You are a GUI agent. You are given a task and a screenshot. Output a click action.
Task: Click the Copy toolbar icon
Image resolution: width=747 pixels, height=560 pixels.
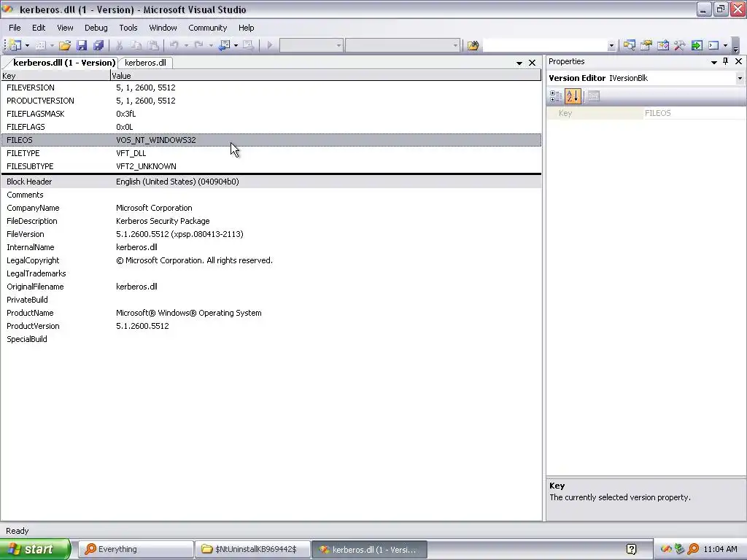(x=136, y=45)
